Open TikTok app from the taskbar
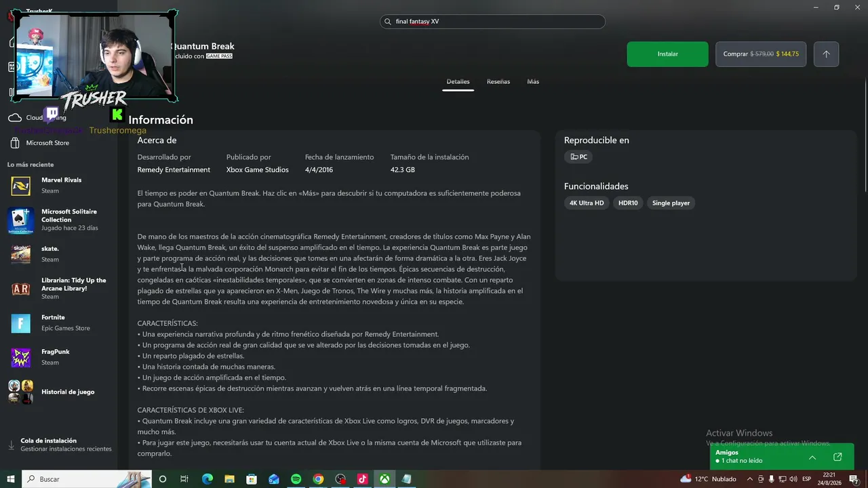Image resolution: width=868 pixels, height=488 pixels. tap(362, 479)
